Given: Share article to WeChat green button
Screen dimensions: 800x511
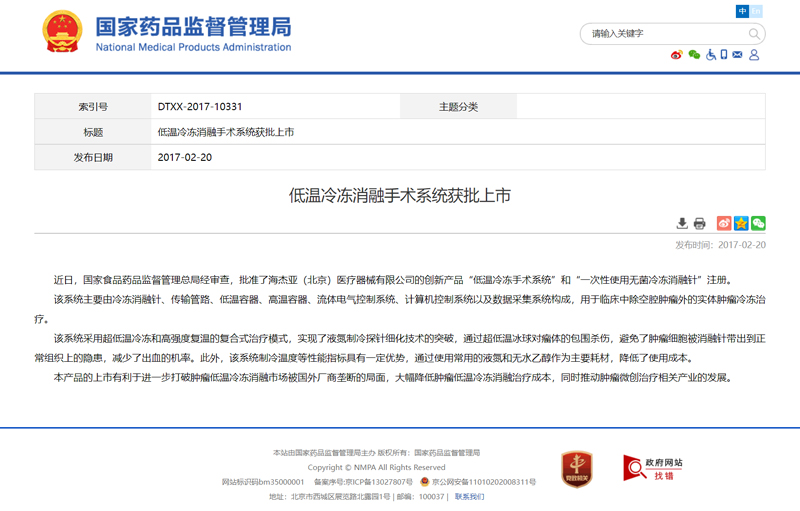Looking at the screenshot, I should click(758, 223).
